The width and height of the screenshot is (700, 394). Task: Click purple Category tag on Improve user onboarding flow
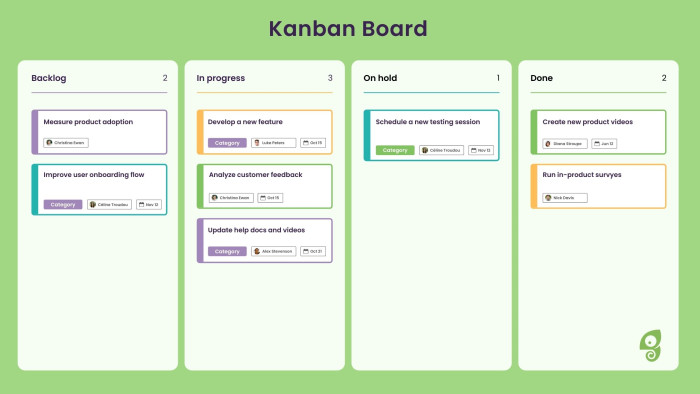(63, 204)
